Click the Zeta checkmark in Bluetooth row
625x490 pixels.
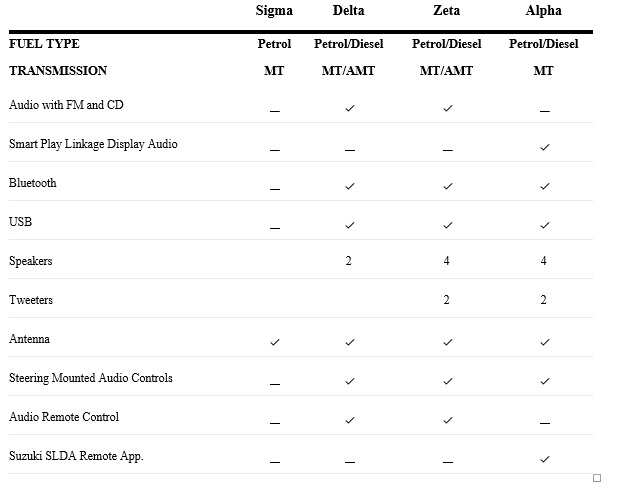click(x=447, y=185)
